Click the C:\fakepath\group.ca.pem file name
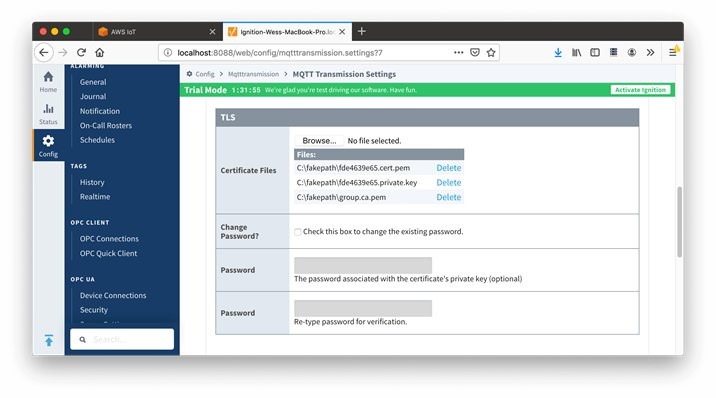716x398 pixels. coord(341,197)
